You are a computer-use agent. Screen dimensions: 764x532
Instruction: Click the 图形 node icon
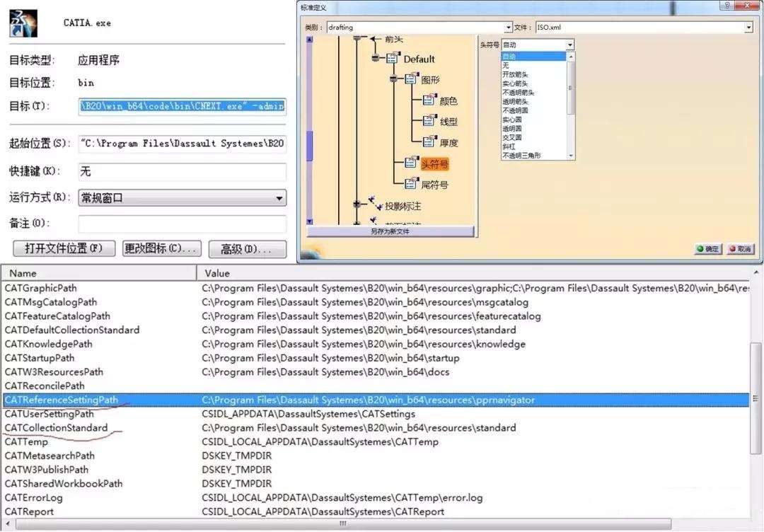411,80
